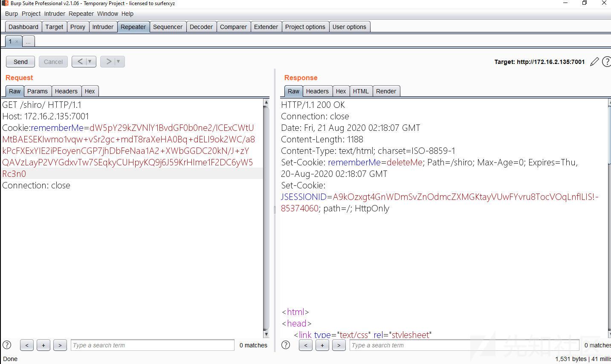Select request Hex view tab
This screenshot has height=364, width=611.
pyautogui.click(x=90, y=91)
